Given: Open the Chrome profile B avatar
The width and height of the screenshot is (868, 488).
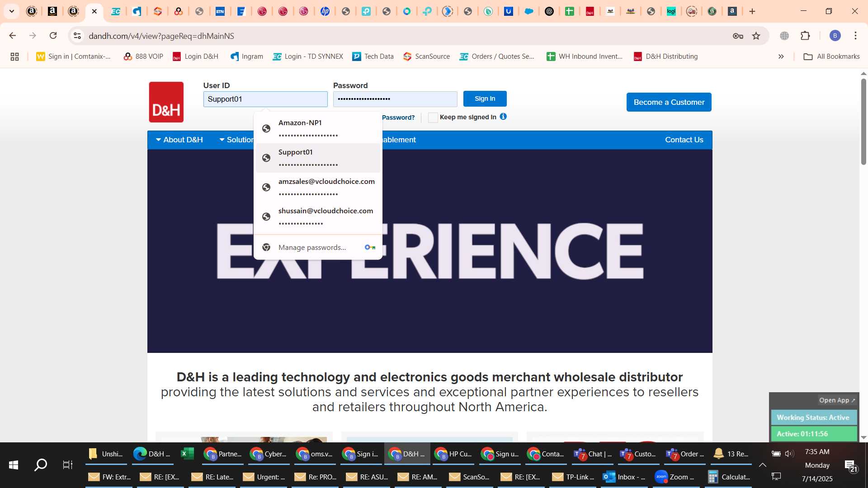Looking at the screenshot, I should coord(835,36).
